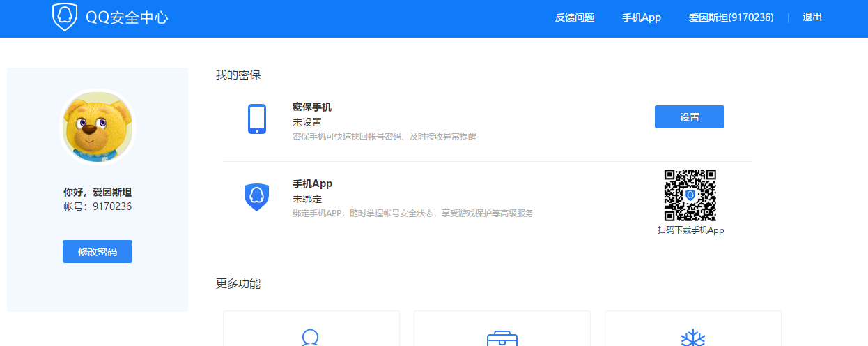This screenshot has width=868, height=346.
Task: Click the greeting 你好，爱因斯坦
Action: tap(98, 192)
